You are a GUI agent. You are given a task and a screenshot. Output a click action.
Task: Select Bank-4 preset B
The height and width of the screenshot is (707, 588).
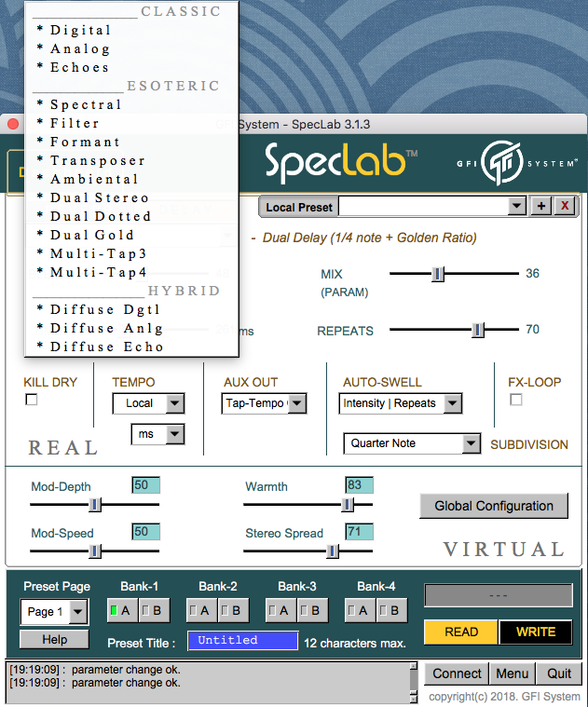pos(392,610)
